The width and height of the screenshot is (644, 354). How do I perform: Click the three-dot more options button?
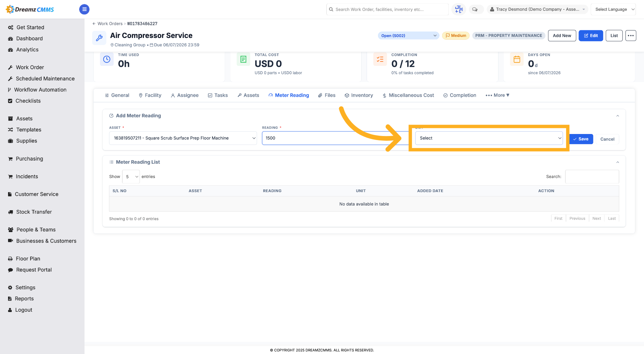pyautogui.click(x=631, y=36)
